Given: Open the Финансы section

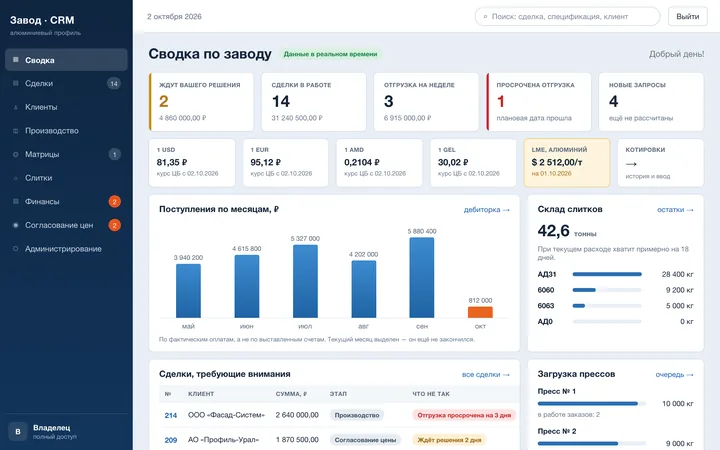Looking at the screenshot, I should pyautogui.click(x=66, y=202).
